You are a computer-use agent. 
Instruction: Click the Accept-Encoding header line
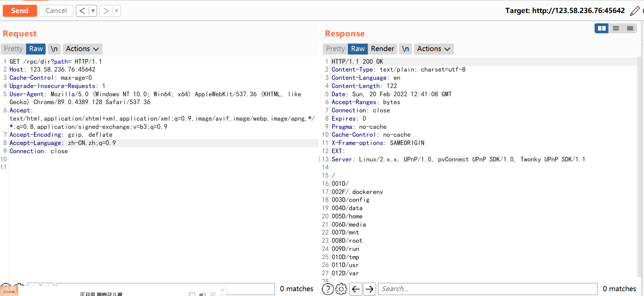point(61,135)
